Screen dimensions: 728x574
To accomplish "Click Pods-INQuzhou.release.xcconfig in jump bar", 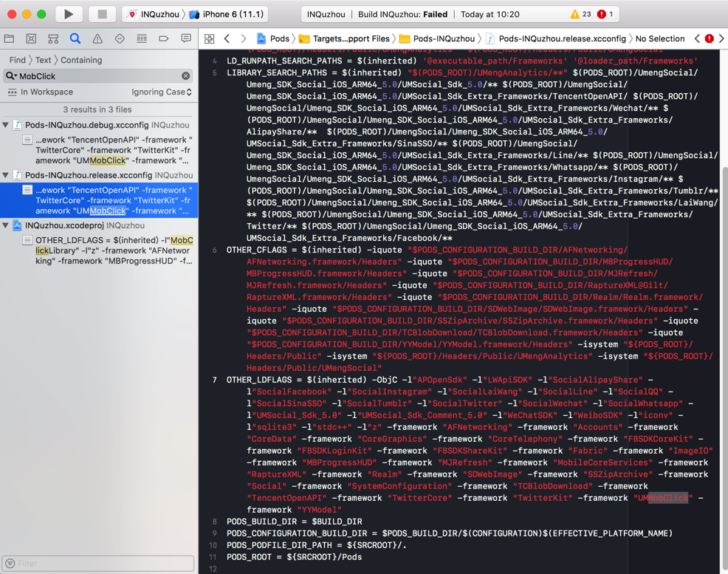I will (556, 38).
